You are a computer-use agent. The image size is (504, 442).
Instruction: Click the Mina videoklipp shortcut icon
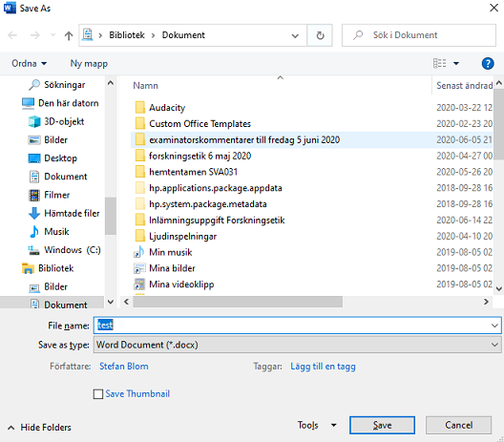click(139, 284)
